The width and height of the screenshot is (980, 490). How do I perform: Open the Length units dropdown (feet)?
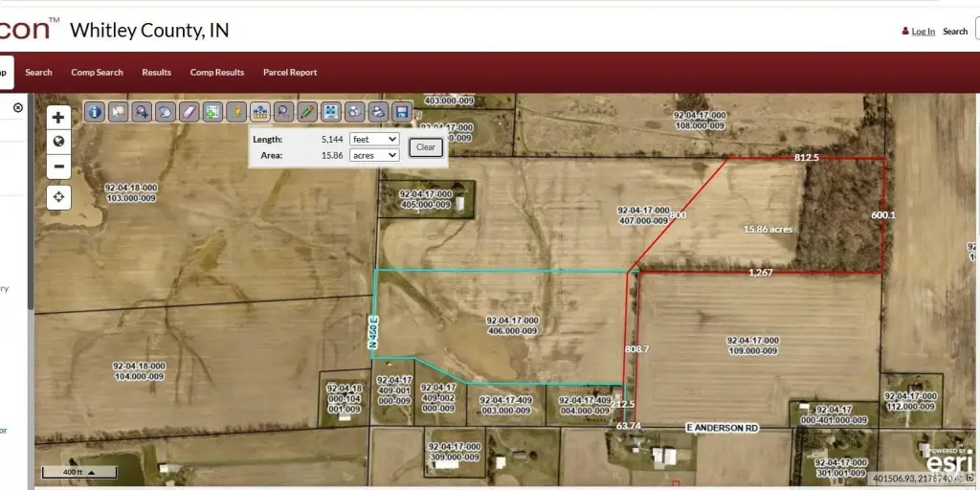374,139
